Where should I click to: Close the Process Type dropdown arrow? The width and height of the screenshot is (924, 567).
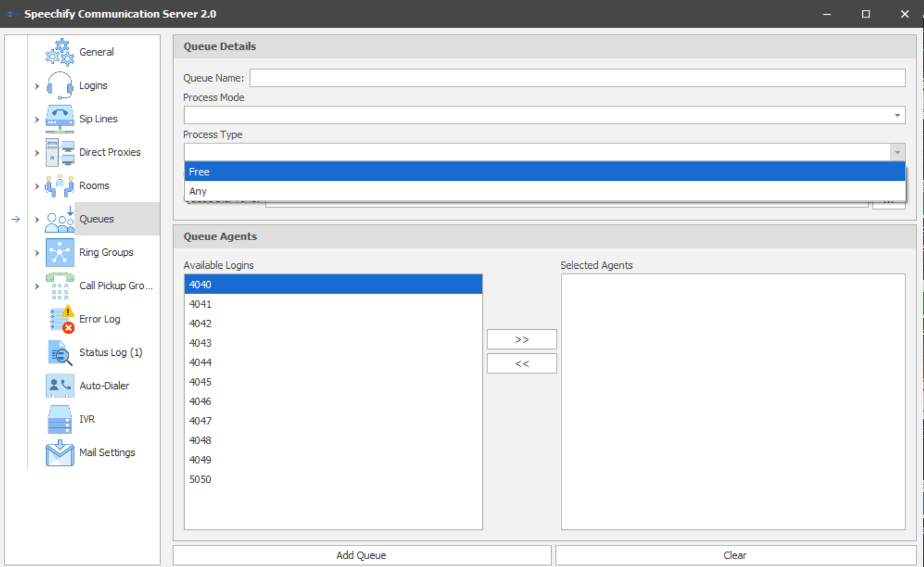(897, 153)
